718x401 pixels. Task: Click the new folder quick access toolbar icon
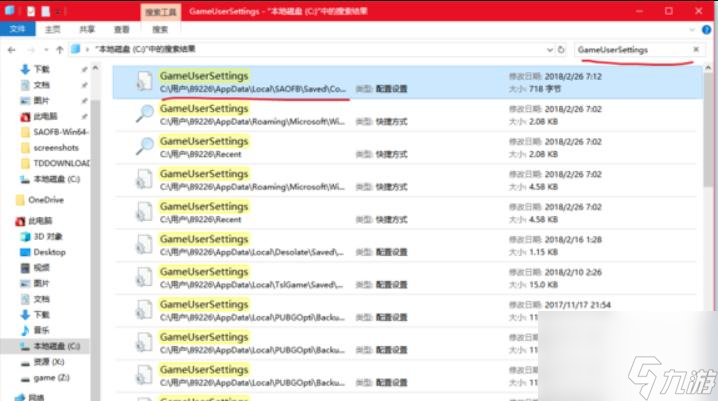46,11
